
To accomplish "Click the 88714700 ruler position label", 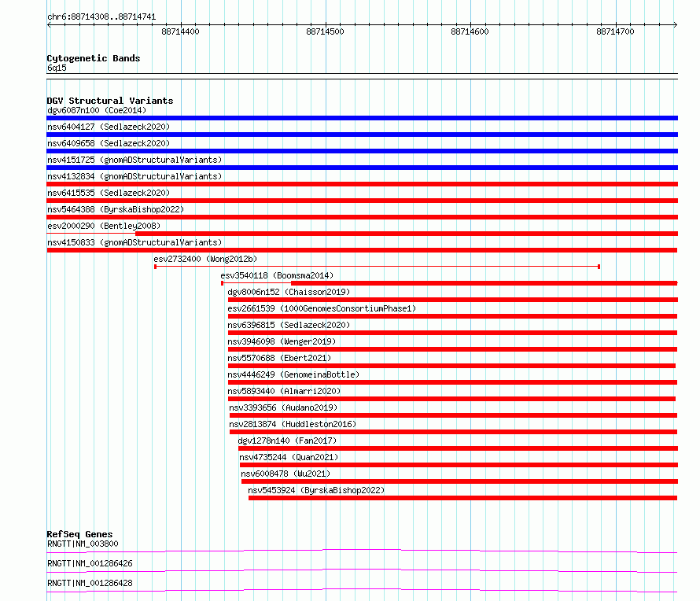I will click(x=615, y=31).
